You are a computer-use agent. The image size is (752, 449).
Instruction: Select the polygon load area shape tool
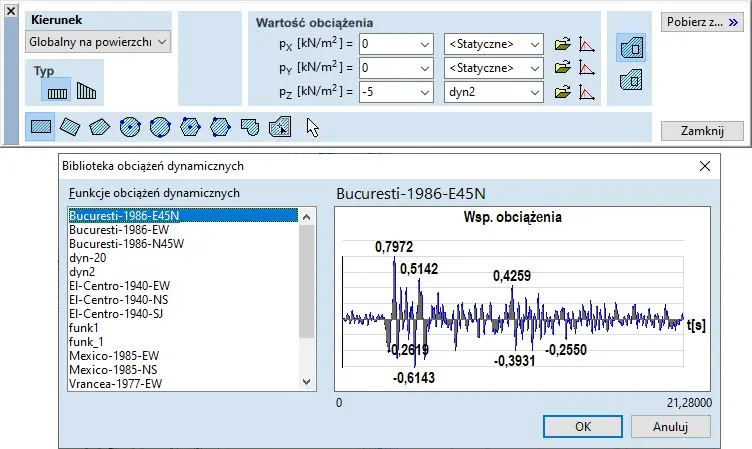(x=99, y=126)
